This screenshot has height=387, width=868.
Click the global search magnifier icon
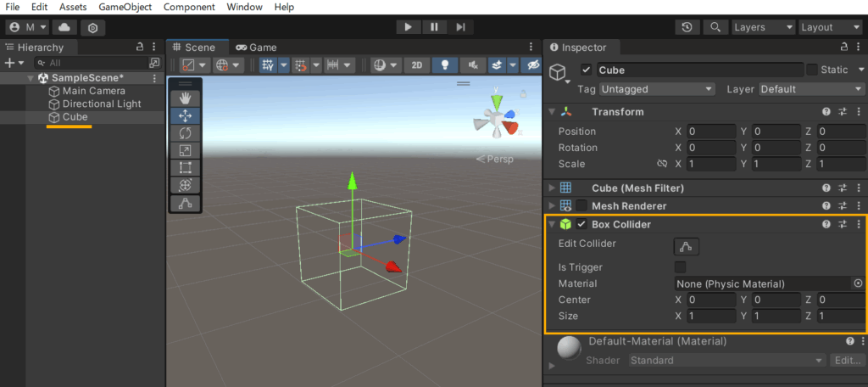click(x=715, y=27)
